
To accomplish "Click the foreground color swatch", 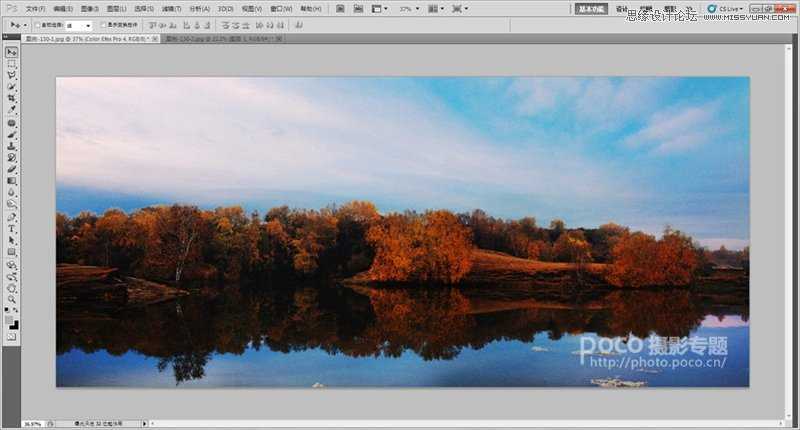I will [x=9, y=320].
